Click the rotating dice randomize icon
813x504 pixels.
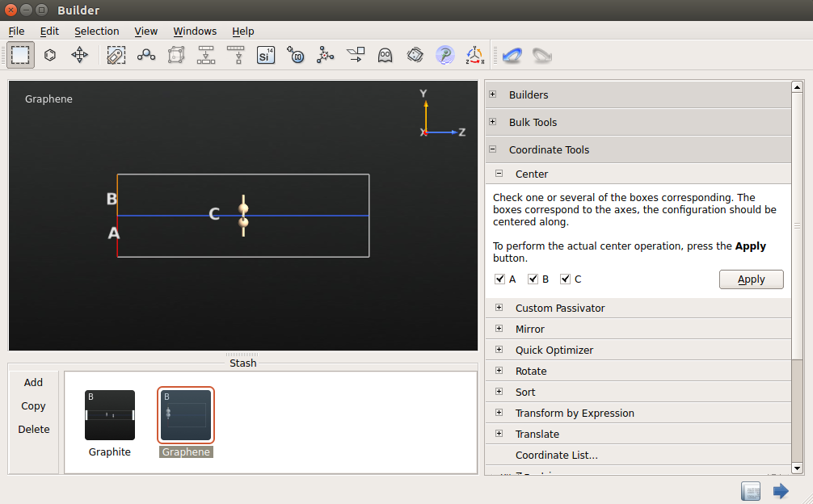coord(415,55)
